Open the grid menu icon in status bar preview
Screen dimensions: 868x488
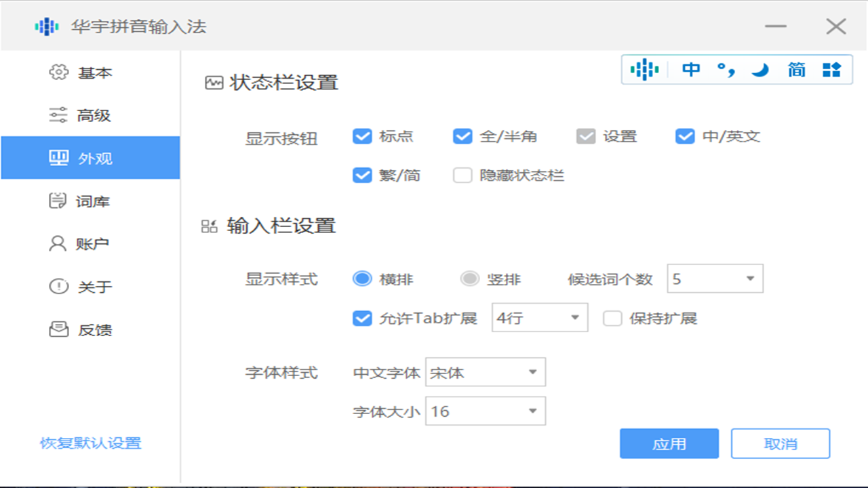(x=830, y=68)
